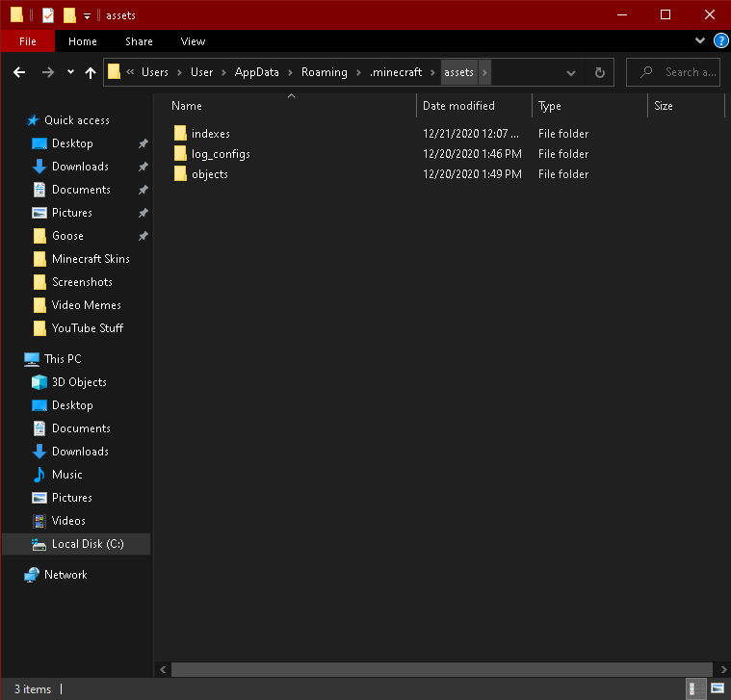Screen dimensions: 731x700
Task: Open the 3D Objects folder in sidebar
Action: [79, 382]
